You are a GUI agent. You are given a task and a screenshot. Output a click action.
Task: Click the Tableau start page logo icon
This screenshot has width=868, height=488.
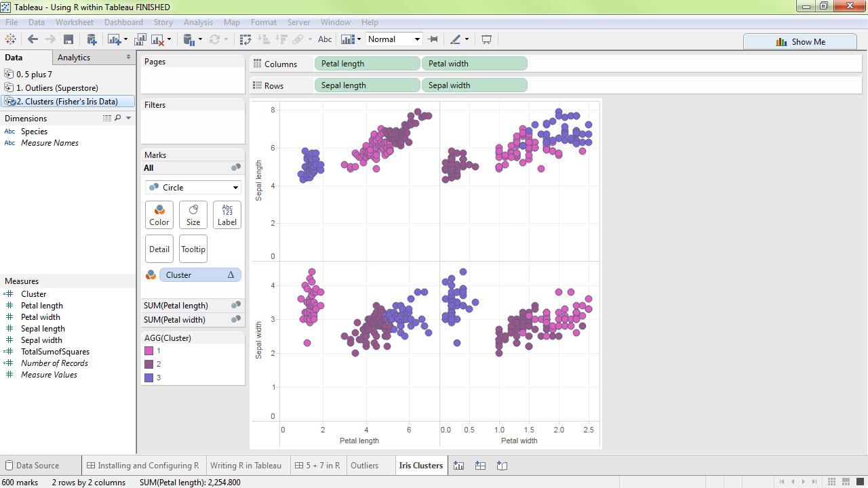[11, 39]
